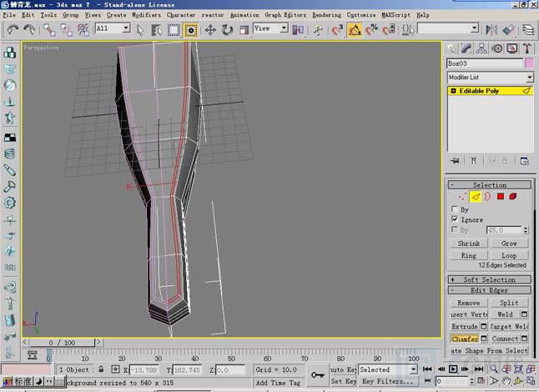Jump to the start frame
This screenshot has height=392, width=539.
pos(427,369)
